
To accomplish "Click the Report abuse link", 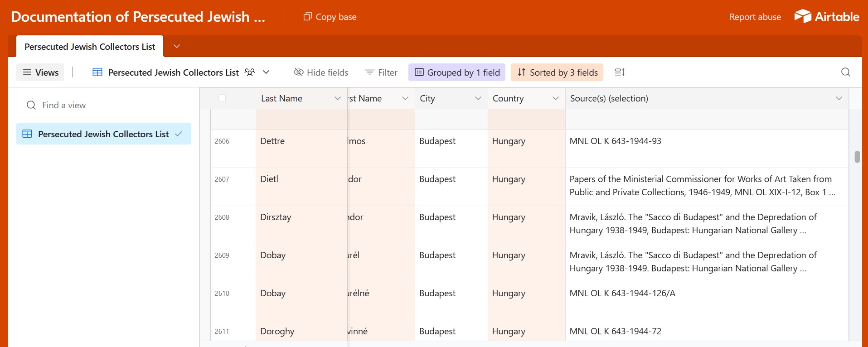I will point(755,17).
